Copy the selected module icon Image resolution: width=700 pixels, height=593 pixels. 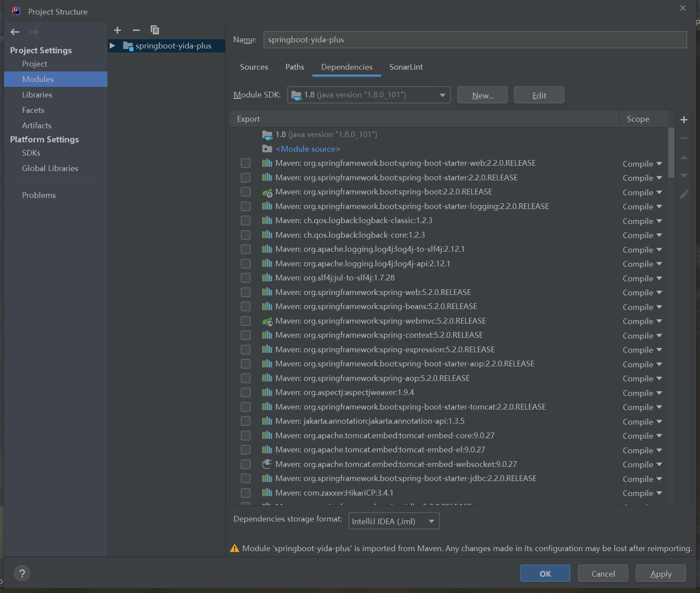pos(155,30)
